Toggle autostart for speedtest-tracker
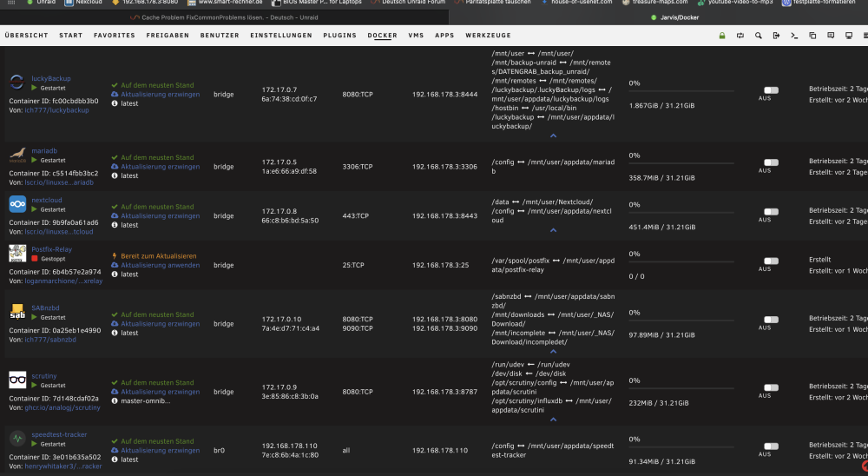The image size is (868, 476). (771, 446)
